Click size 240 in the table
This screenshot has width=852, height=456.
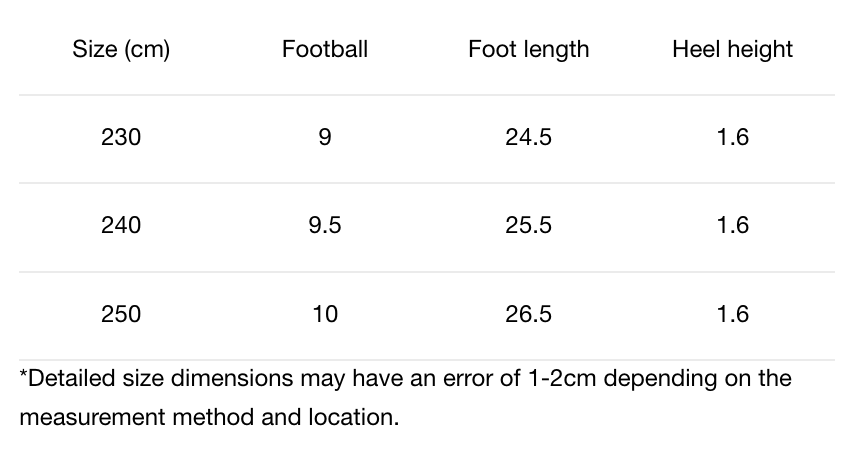(x=121, y=226)
